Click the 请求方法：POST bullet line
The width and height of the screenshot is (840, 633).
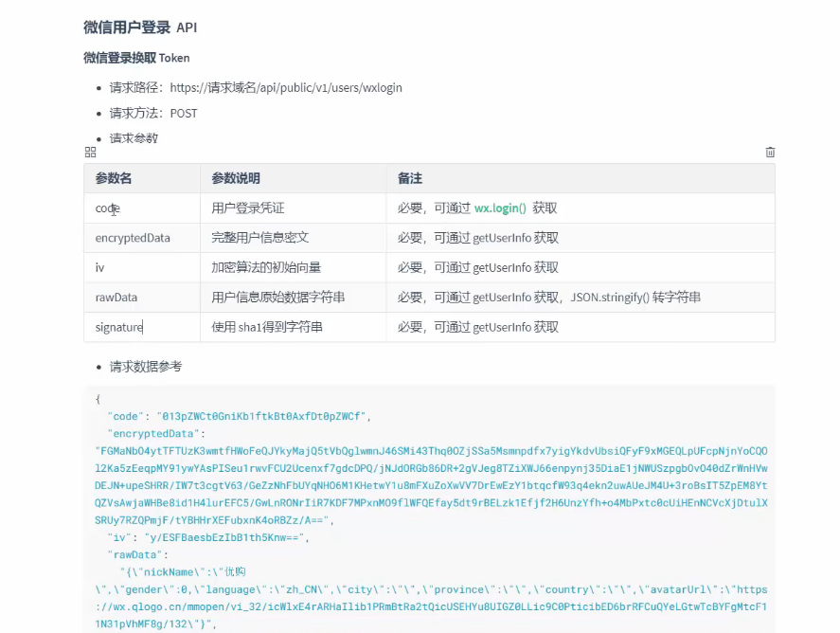[x=153, y=113]
